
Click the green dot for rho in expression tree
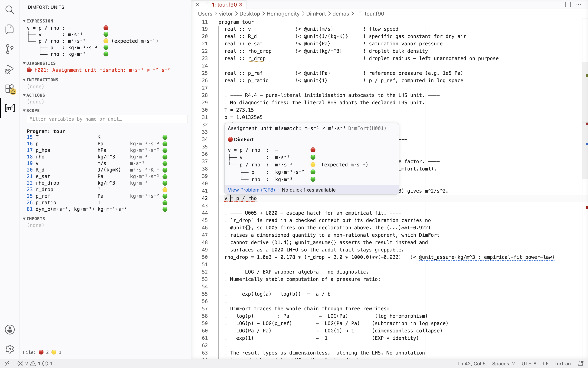[106, 54]
